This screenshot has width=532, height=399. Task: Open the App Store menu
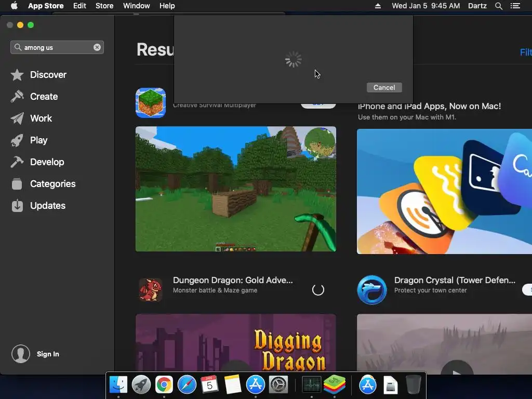(46, 6)
